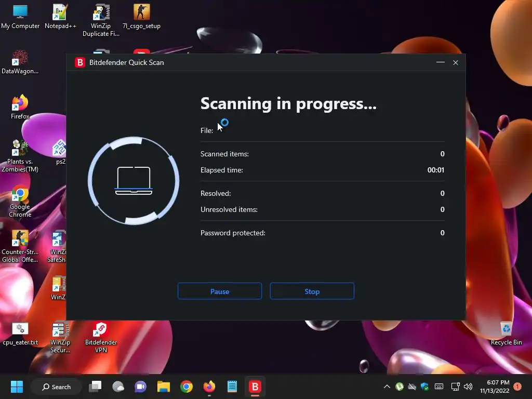The height and width of the screenshot is (399, 532).
Task: Select the Google Chrome desktop shortcut
Action: point(20,202)
